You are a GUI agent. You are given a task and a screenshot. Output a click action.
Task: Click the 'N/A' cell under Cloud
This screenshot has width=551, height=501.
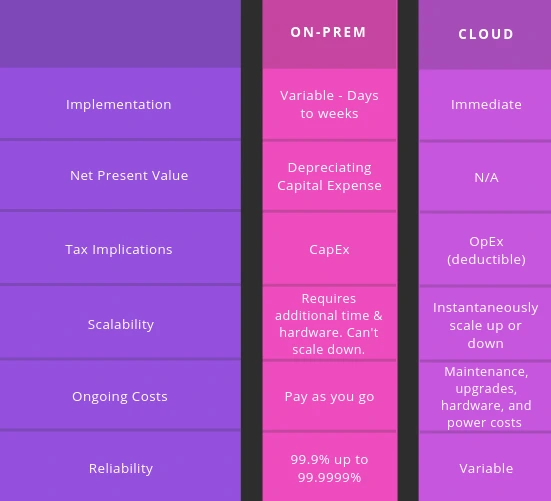(485, 177)
